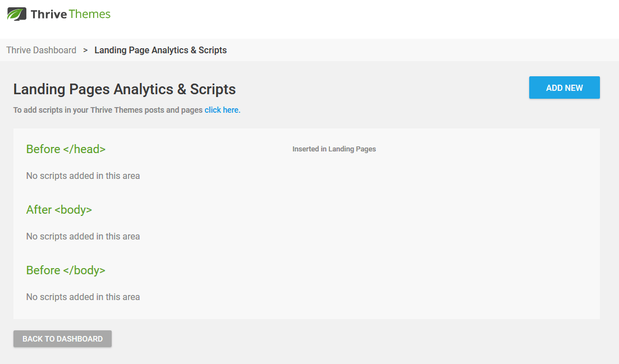Select Landing Page Analytics & Scripts breadcrumb
Screen dimensions: 619x364
point(161,50)
